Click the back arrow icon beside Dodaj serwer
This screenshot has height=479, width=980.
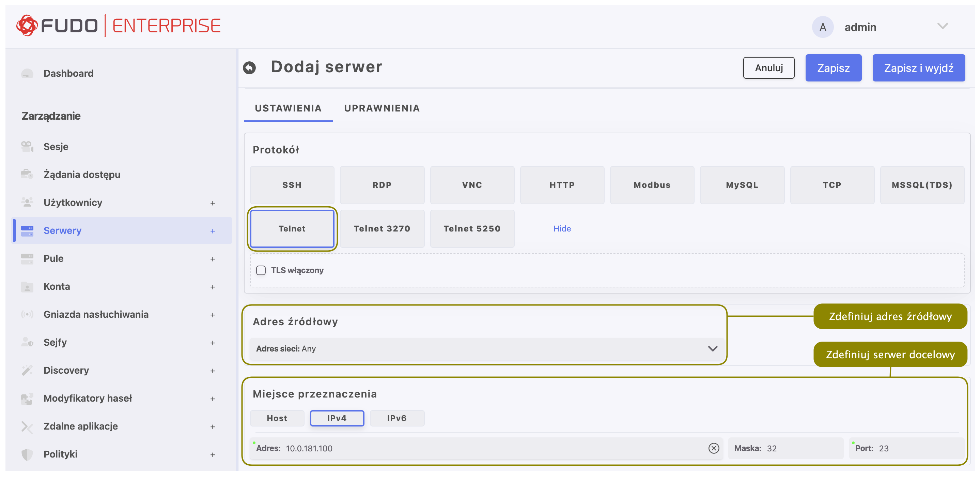pos(249,68)
